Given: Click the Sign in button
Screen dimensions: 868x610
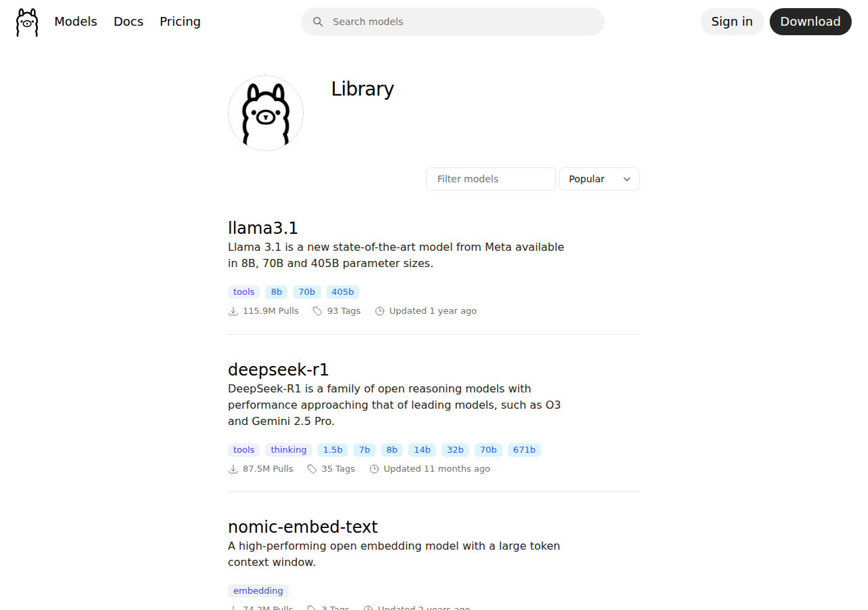Looking at the screenshot, I should tap(732, 22).
